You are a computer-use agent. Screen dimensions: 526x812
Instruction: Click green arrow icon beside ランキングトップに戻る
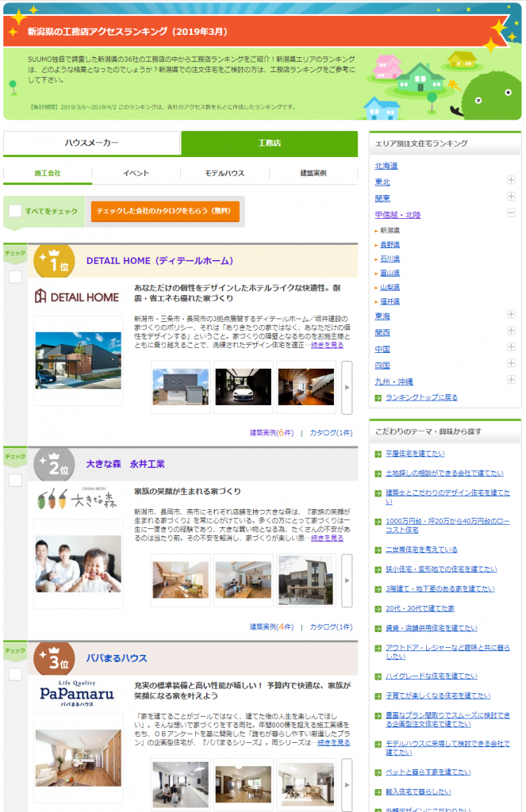coord(378,397)
